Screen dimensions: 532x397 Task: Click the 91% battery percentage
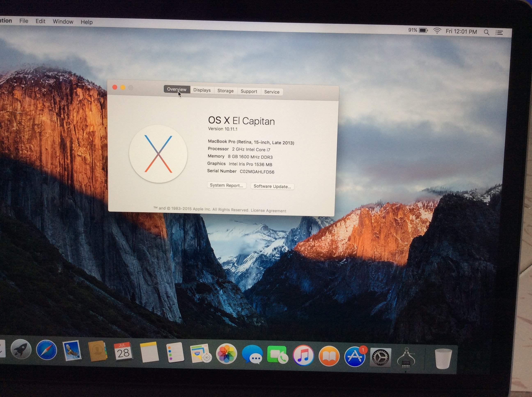(413, 30)
